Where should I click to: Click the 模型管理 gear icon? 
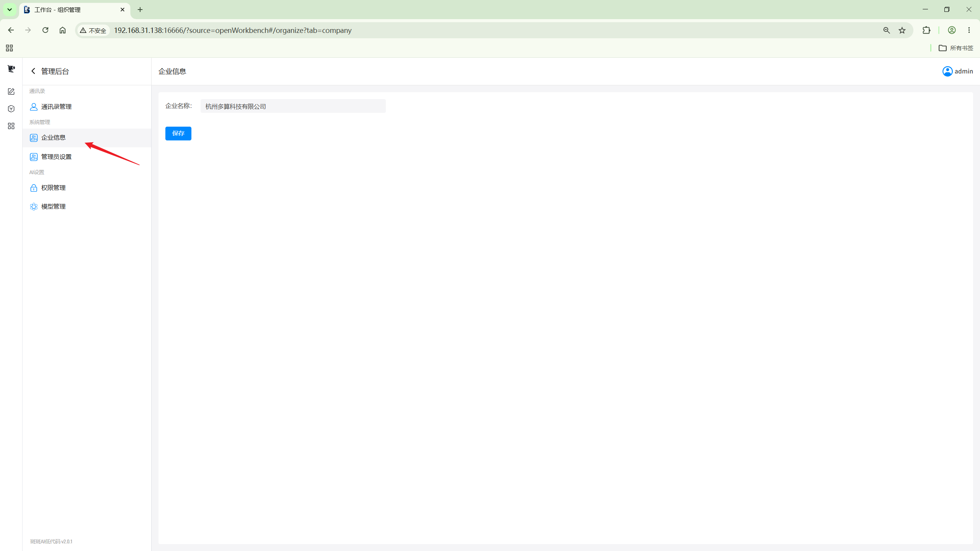coord(34,207)
